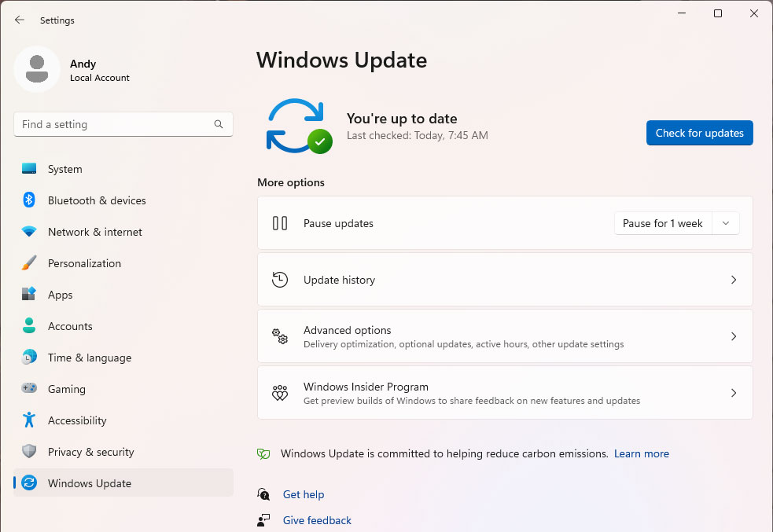Maximize the Settings window
The image size is (773, 532).
click(x=718, y=13)
